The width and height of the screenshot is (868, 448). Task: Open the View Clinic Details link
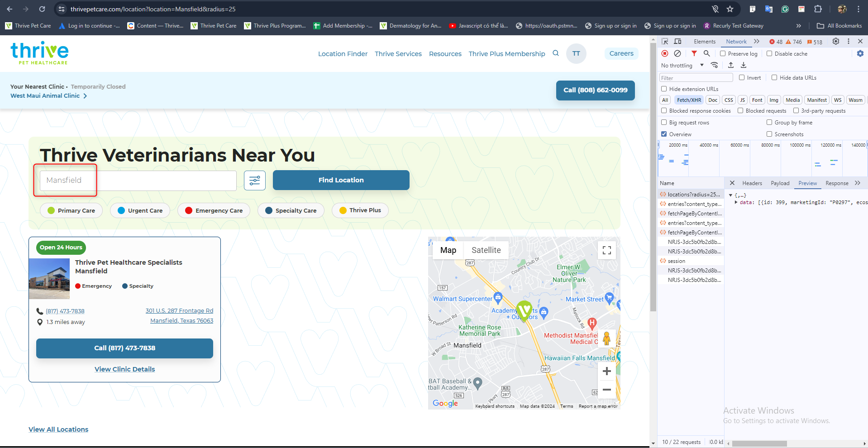[x=125, y=369]
